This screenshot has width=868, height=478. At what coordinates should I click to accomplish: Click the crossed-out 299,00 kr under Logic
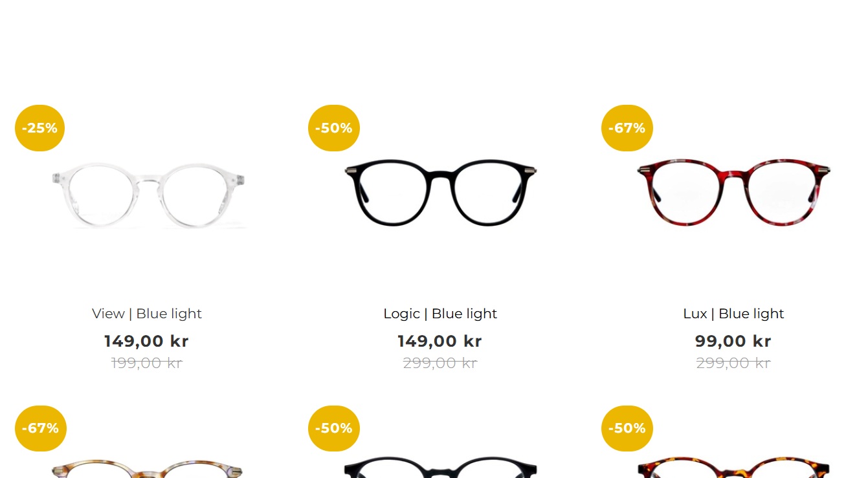click(440, 364)
